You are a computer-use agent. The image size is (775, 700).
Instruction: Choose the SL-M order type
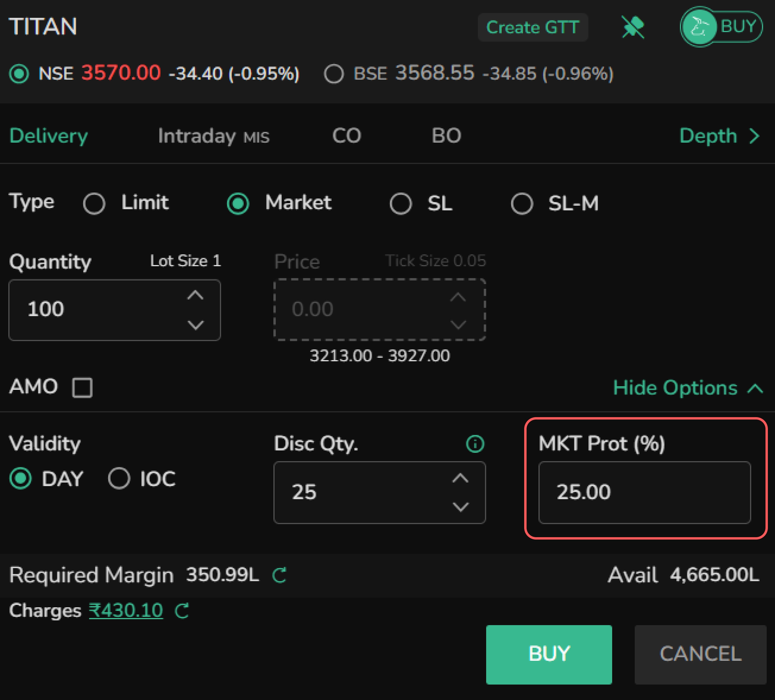tap(522, 203)
